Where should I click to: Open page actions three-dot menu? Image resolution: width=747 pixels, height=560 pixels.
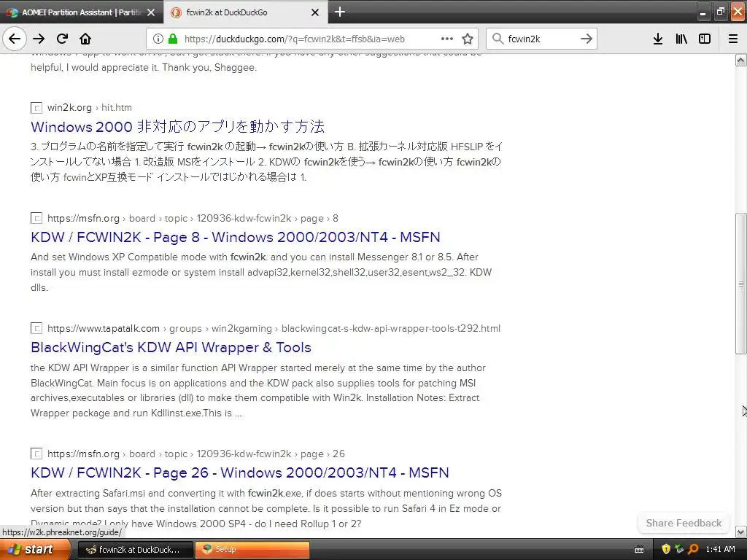pos(447,39)
